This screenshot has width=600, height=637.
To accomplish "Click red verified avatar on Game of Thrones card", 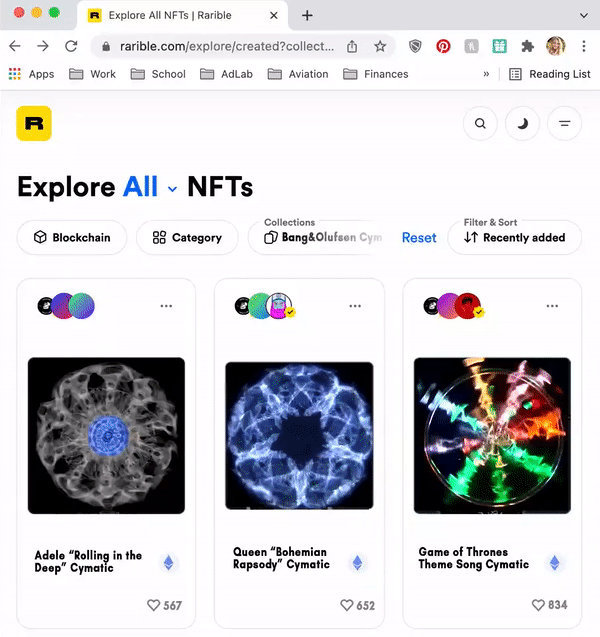I will (468, 306).
